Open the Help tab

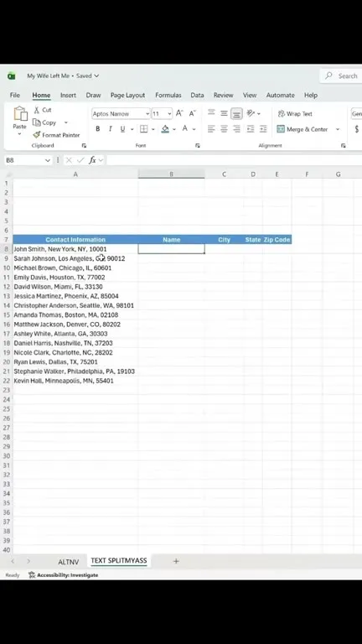point(311,95)
